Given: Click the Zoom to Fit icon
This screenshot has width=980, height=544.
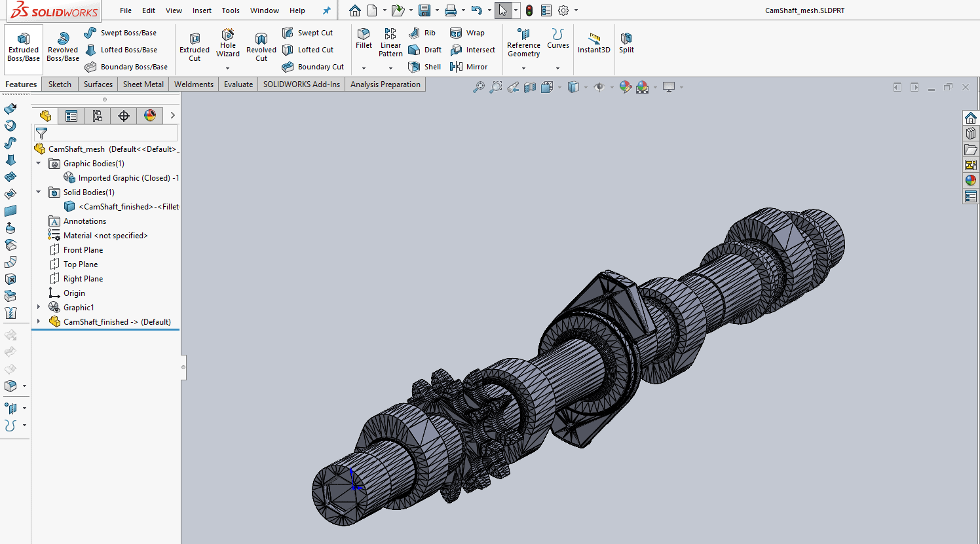Looking at the screenshot, I should tap(479, 87).
